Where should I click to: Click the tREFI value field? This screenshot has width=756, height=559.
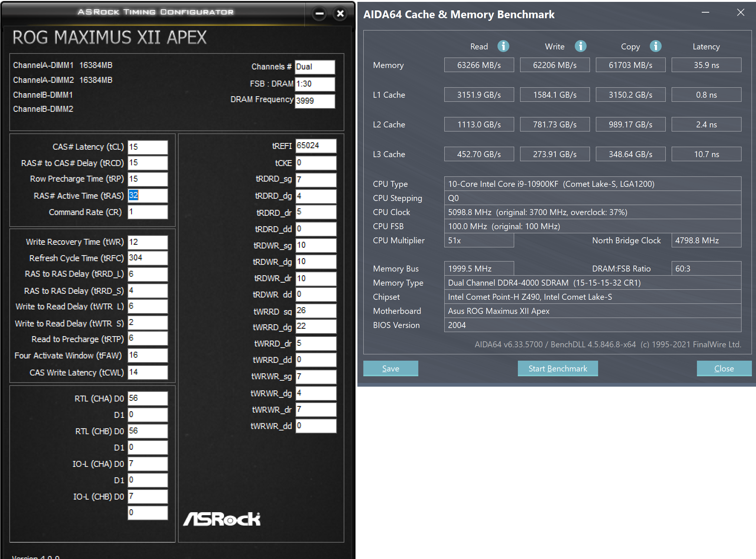point(316,146)
